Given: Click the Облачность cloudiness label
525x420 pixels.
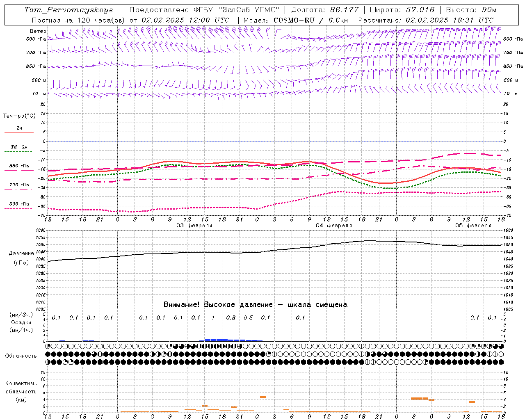Looking at the screenshot, I should [x=21, y=356].
